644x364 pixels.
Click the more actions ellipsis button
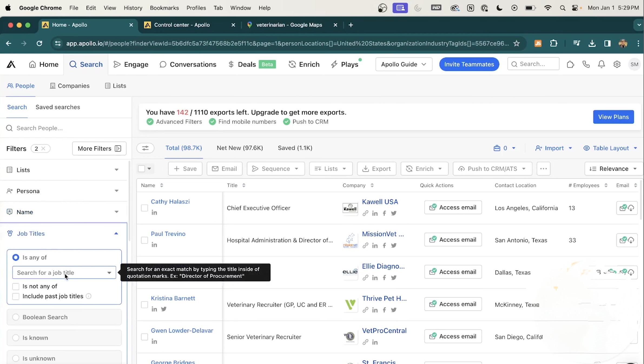tap(543, 169)
